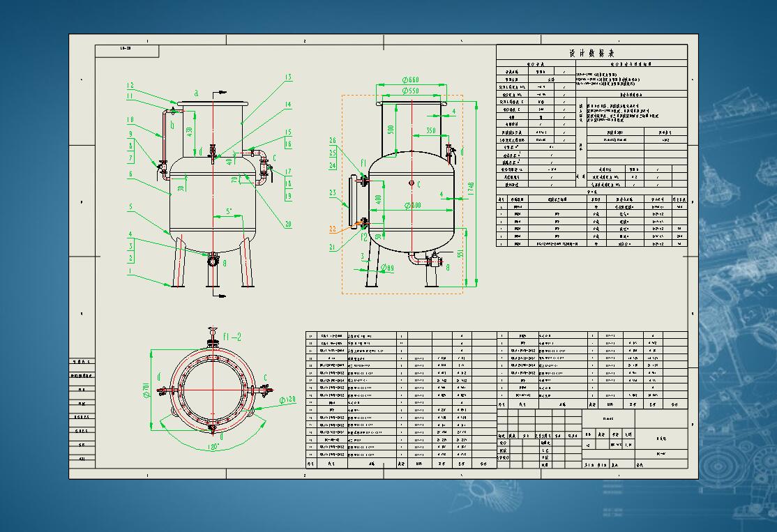Select balloon number 5
777x532 pixels.
(131, 207)
